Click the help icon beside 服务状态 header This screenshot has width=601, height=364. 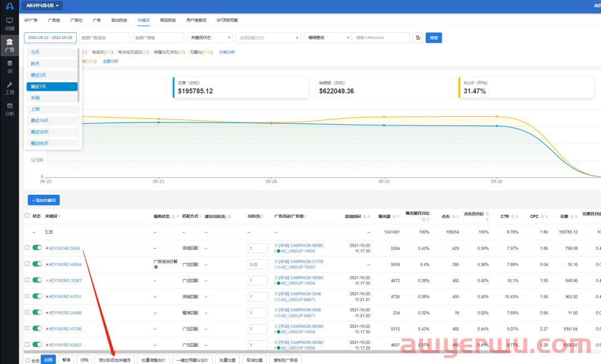click(x=173, y=217)
